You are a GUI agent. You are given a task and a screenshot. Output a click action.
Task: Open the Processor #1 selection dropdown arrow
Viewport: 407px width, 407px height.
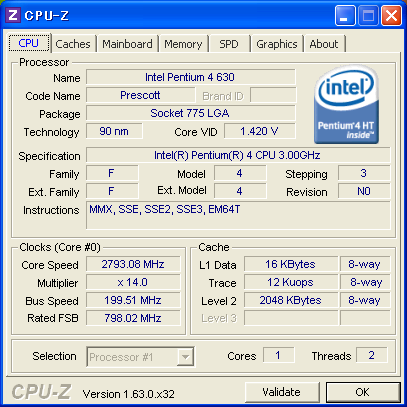pyautogui.click(x=185, y=357)
